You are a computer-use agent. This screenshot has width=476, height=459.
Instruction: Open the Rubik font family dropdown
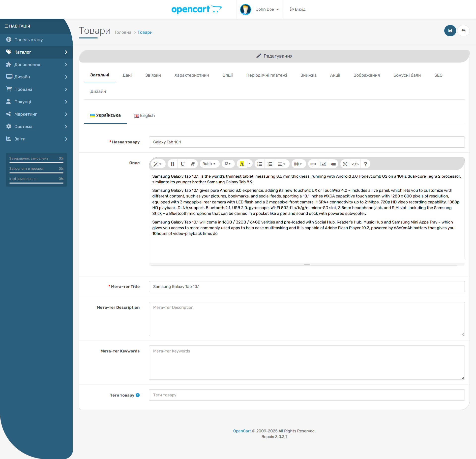click(x=209, y=164)
